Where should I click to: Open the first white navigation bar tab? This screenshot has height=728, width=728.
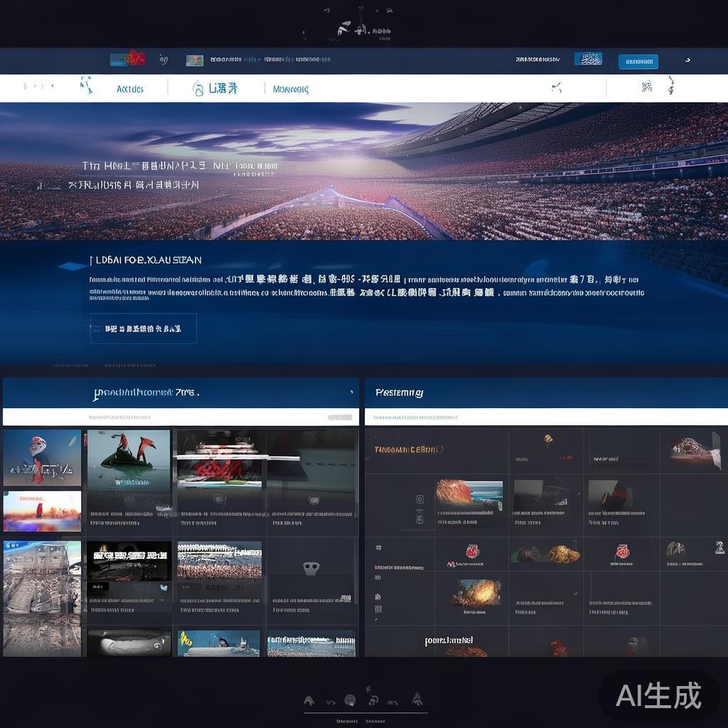coord(129,89)
